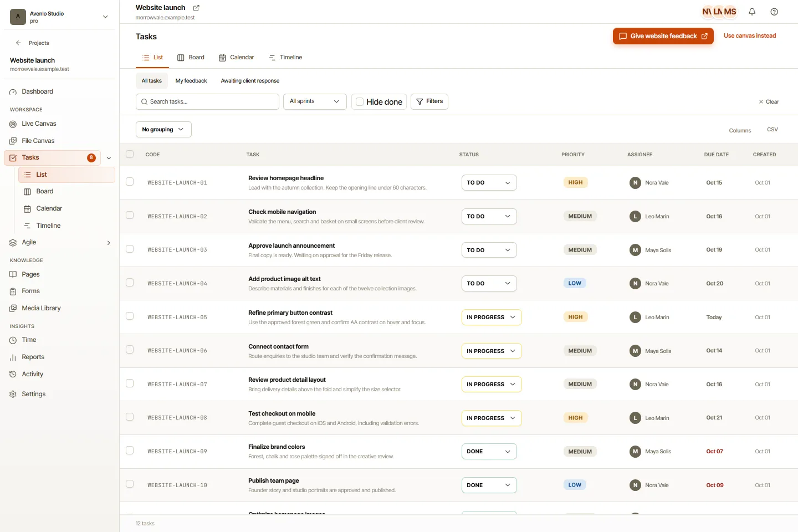Toggle the Hide done checkbox
Screen dimensions: 798x532
tap(360, 102)
